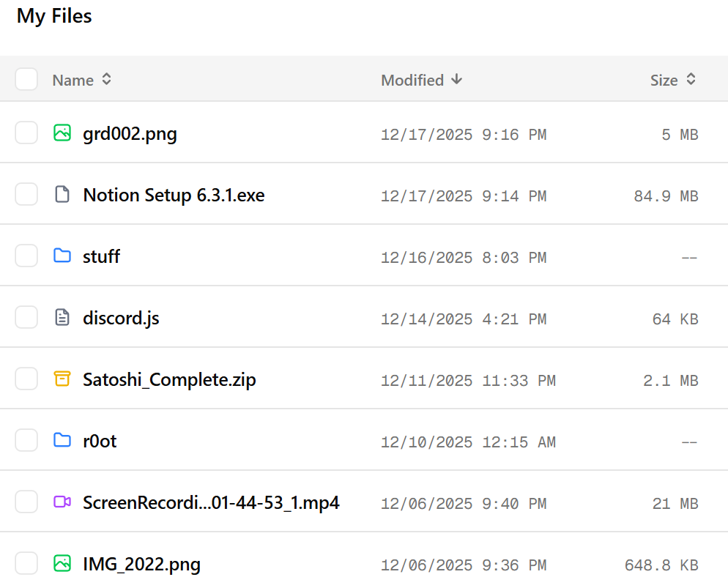Select the checkbox for discord.js
This screenshot has height=588, width=728.
tap(26, 318)
